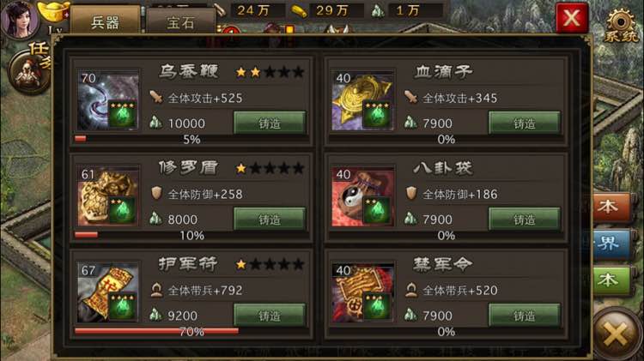The height and width of the screenshot is (361, 644).
Task: Forge 禁军令 using 铸造 button
Action: [x=525, y=315]
